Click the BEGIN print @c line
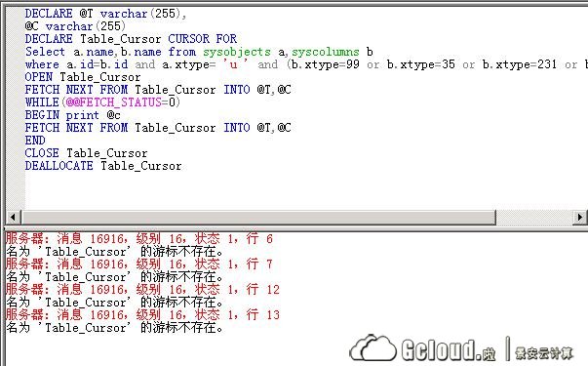588x366 pixels. (73, 115)
